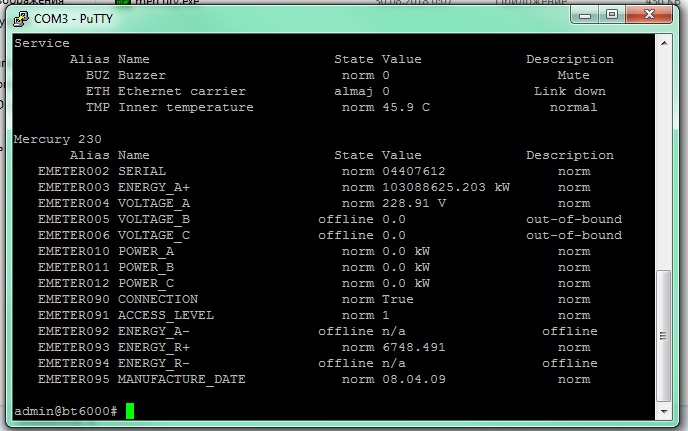Click serial value 04407612
This screenshot has width=688, height=431.
(x=414, y=171)
